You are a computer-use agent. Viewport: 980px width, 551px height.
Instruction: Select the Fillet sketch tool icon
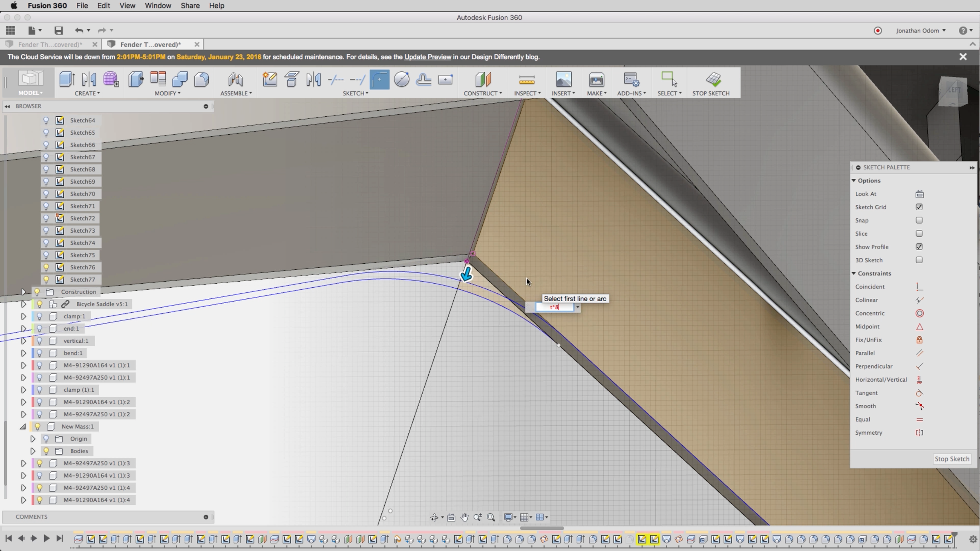tap(379, 80)
